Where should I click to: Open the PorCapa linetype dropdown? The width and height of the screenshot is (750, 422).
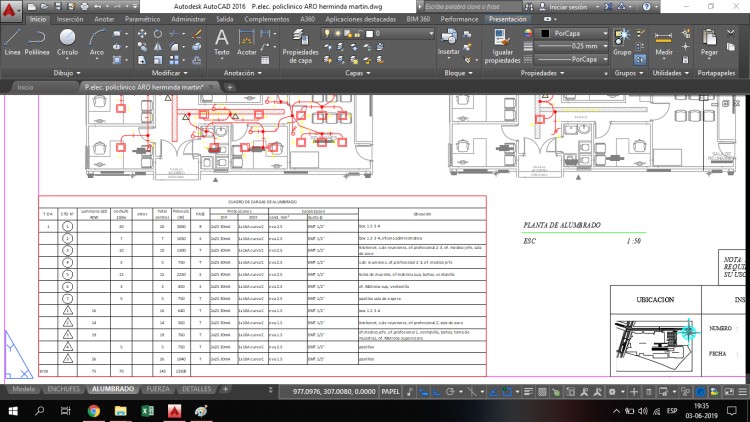[572, 59]
